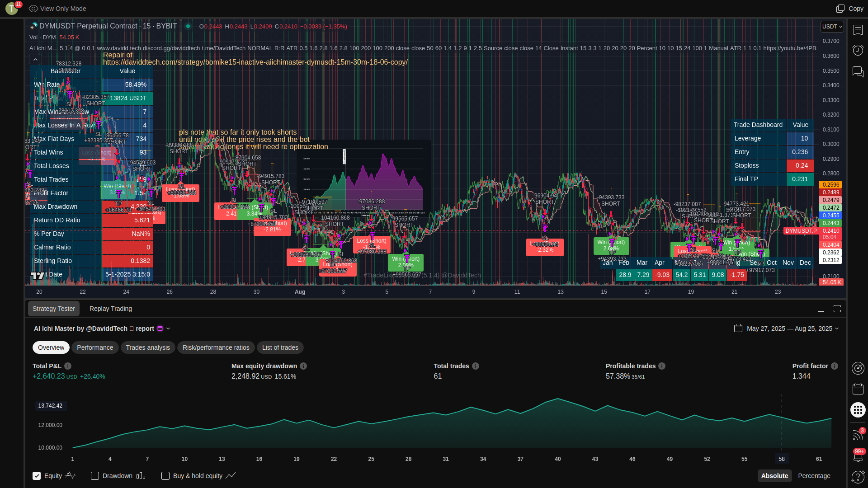Maximize the strategy tester panel

(837, 309)
